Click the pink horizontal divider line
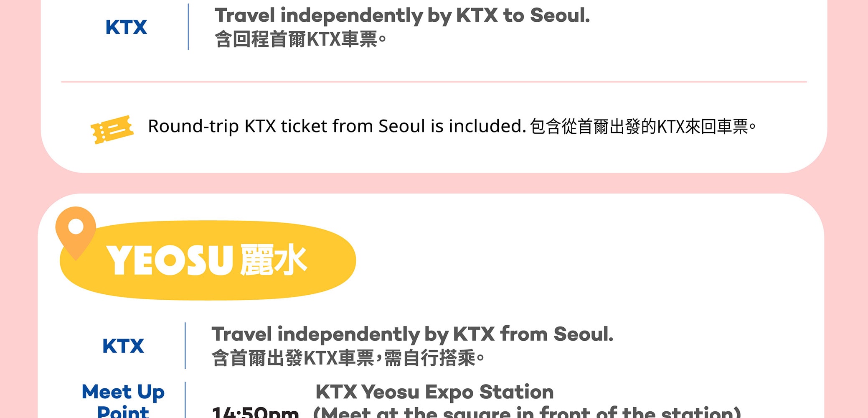The image size is (868, 418). coord(434,82)
